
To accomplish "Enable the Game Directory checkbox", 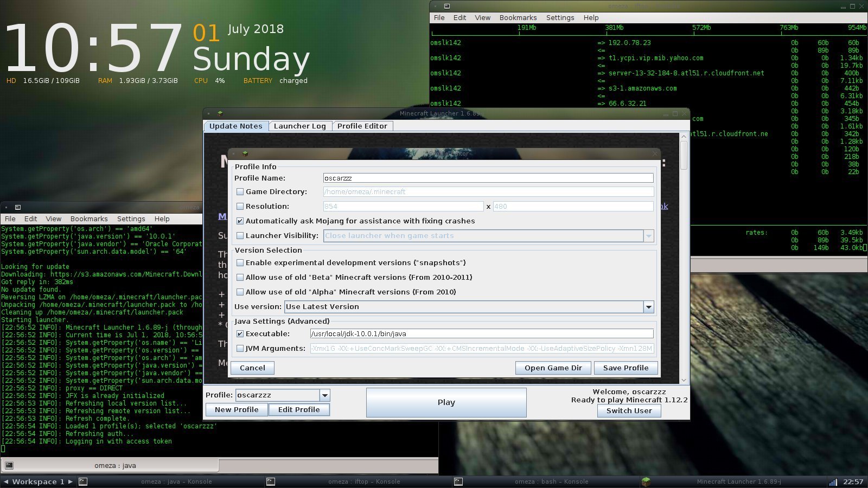I will pos(240,191).
